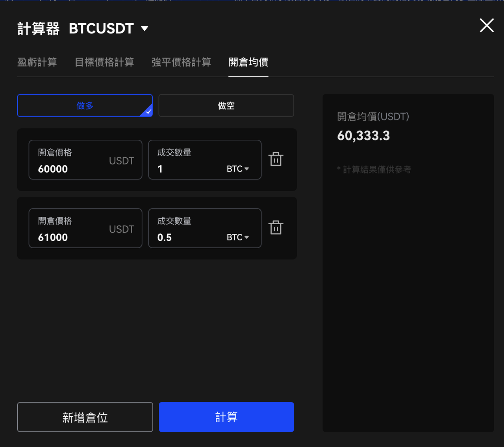Open the BTC unit dropdown in the second row
This screenshot has width=504, height=447.
[x=238, y=237]
